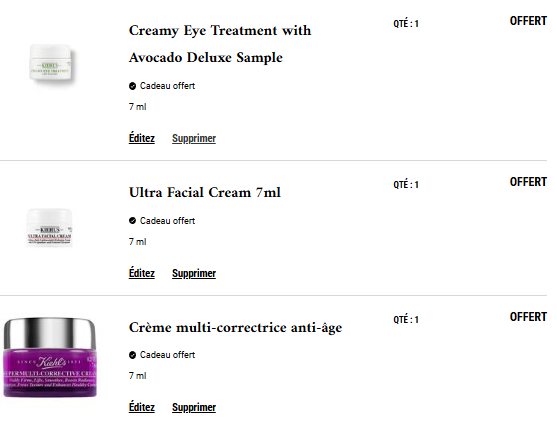The width and height of the screenshot is (557, 431).
Task: Click checkmark icon under Crème multi-correctrice
Action: [133, 355]
